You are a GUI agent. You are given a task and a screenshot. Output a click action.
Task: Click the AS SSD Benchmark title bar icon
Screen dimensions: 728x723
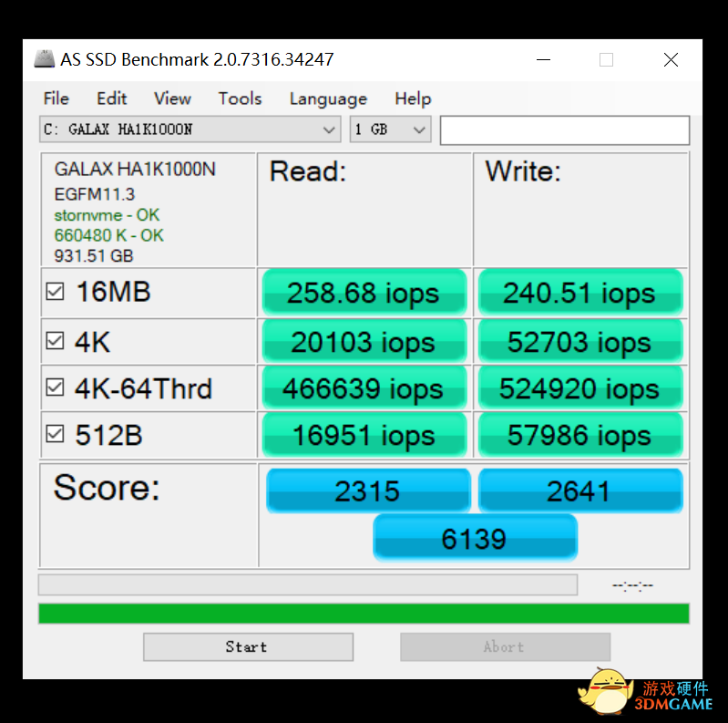[x=45, y=59]
